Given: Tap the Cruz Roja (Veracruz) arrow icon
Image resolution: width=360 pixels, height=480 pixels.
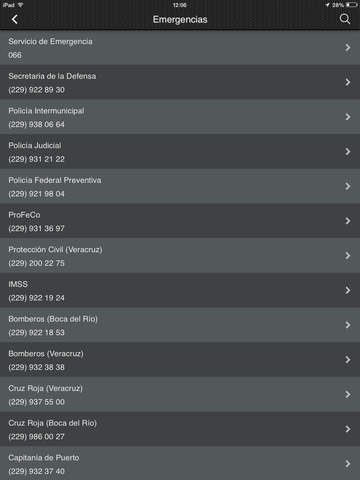Looking at the screenshot, I should [x=348, y=394].
